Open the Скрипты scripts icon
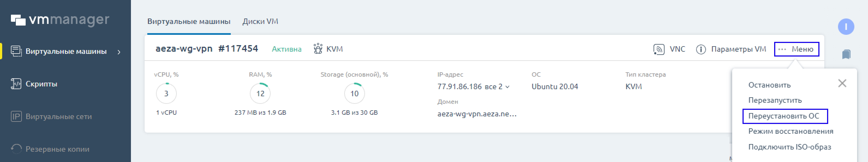868x162 pixels. tap(16, 84)
